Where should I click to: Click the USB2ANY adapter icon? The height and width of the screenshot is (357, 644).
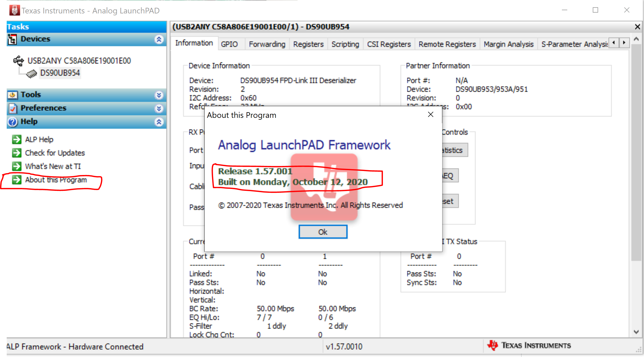18,60
